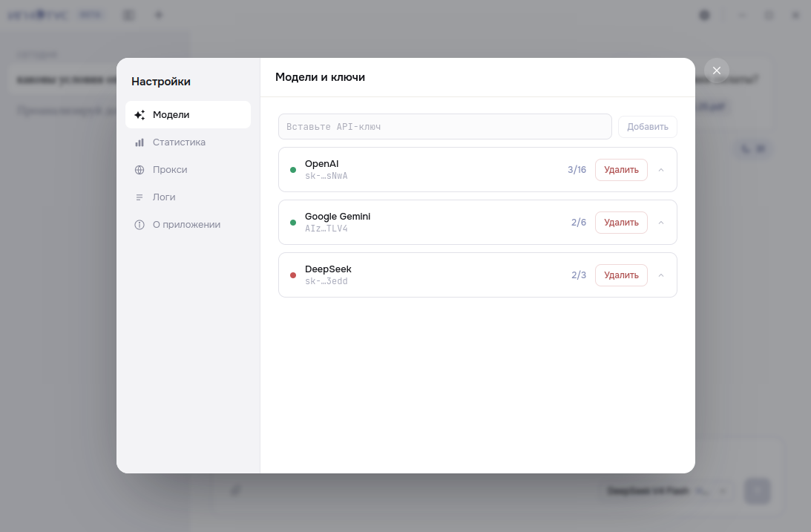
Task: Click the sparkle icon beside Модели
Action: point(139,115)
